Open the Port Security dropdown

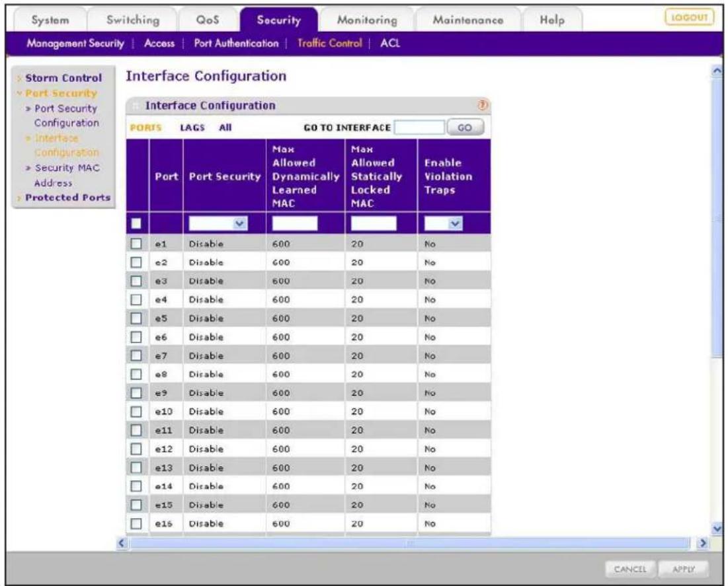pos(218,224)
